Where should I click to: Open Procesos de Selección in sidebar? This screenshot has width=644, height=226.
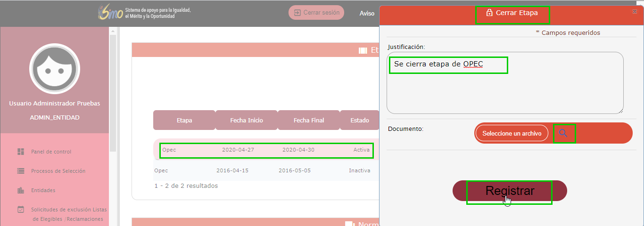tap(58, 171)
